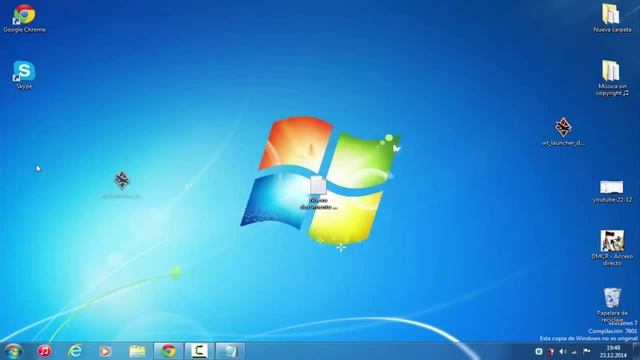Viewport: 640px width, 360px height.
Task: Switch to the last open taskbar window
Action: click(230, 351)
